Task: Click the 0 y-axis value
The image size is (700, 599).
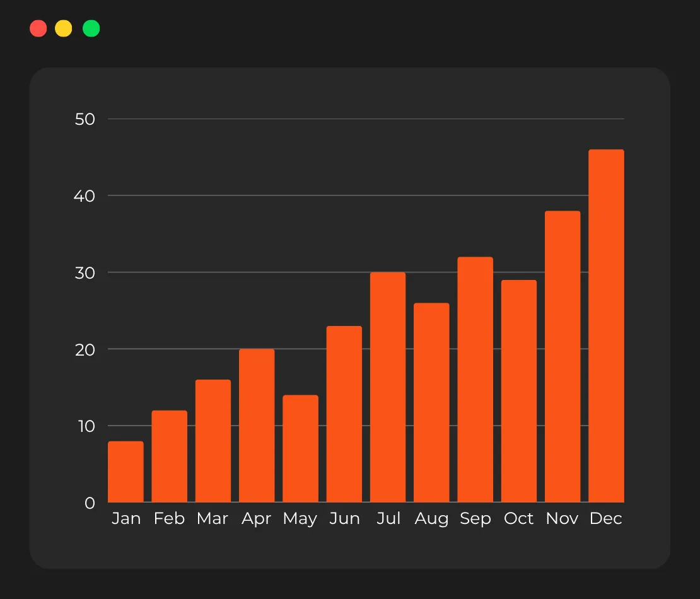Action: [90, 503]
